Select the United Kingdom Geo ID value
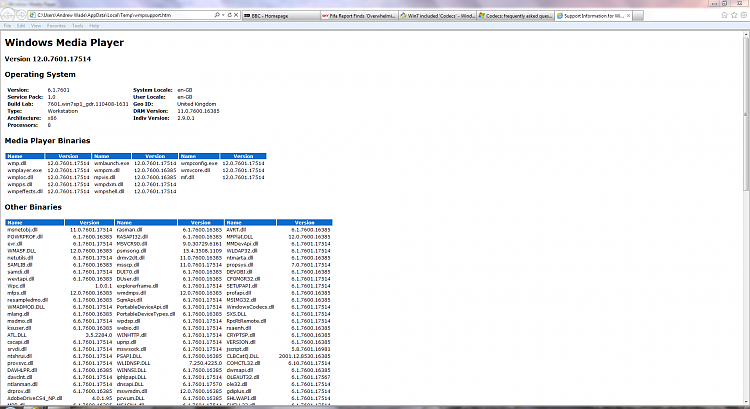750x409 pixels. (197, 104)
